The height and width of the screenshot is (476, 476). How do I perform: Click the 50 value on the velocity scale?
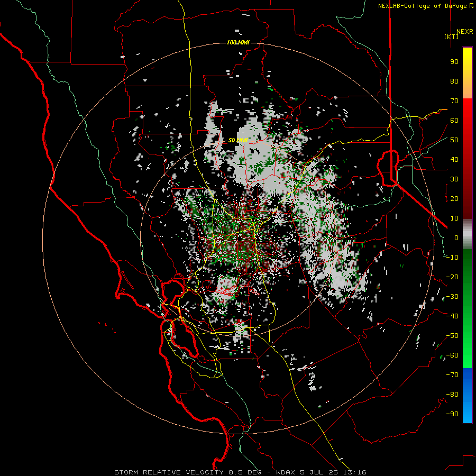(x=454, y=140)
